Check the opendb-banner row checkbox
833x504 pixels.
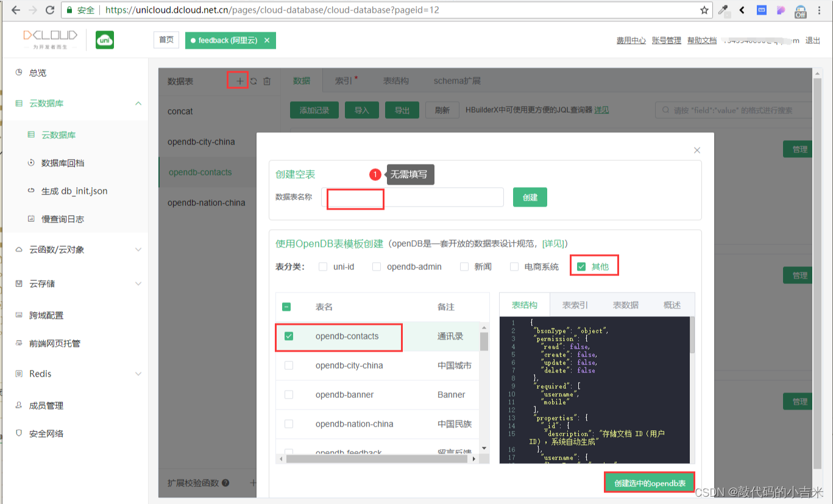[x=289, y=394]
